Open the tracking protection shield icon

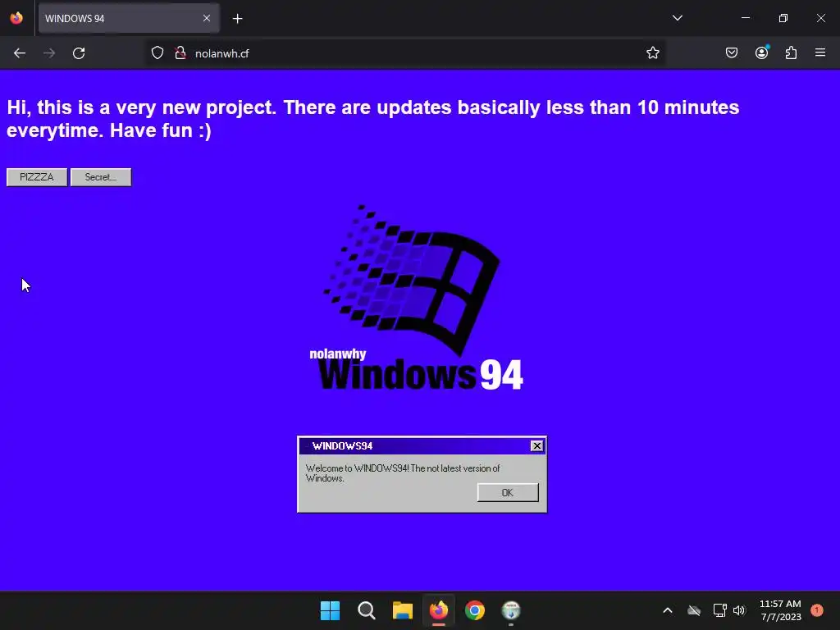click(x=157, y=53)
